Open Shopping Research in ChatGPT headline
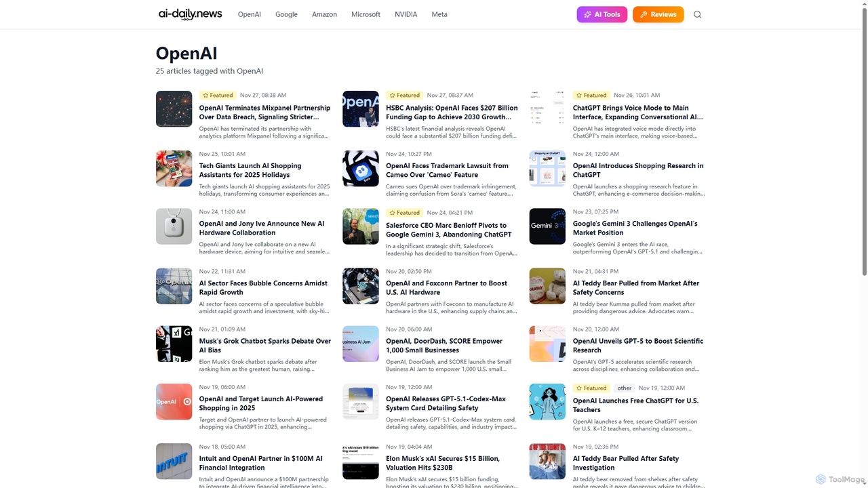868x488 pixels. pos(638,170)
